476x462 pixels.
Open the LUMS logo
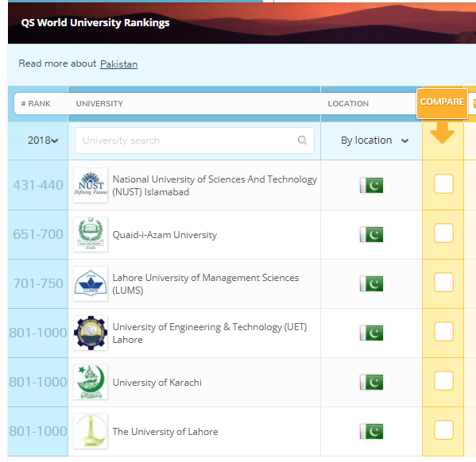click(x=91, y=283)
